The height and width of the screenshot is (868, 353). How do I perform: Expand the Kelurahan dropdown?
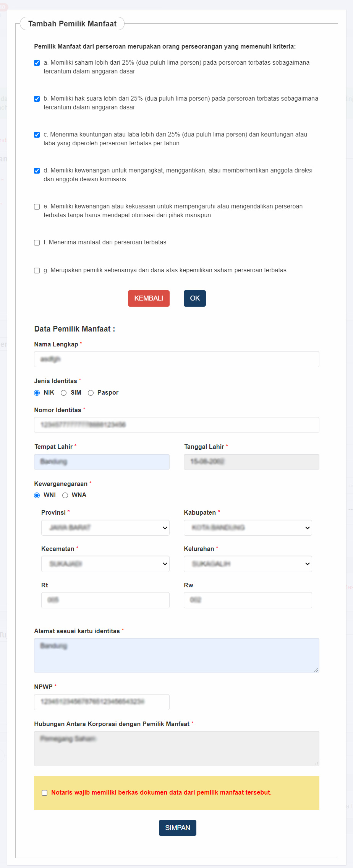coord(248,564)
